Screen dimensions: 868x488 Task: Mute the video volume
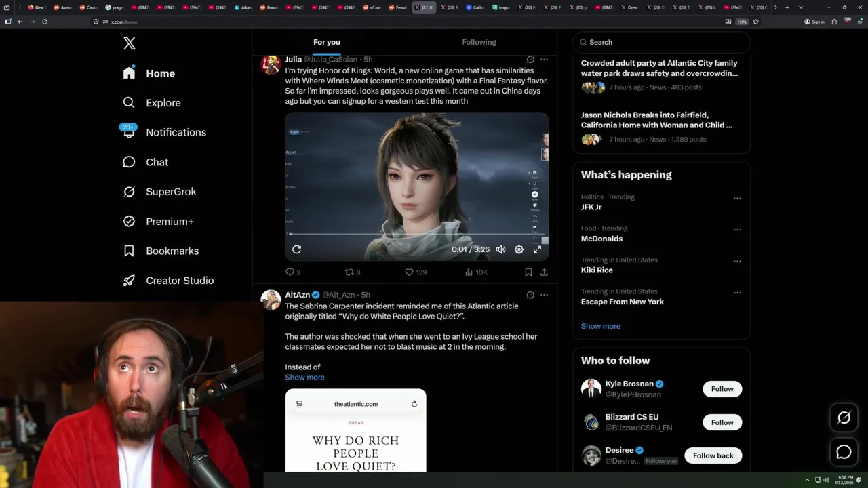[500, 249]
